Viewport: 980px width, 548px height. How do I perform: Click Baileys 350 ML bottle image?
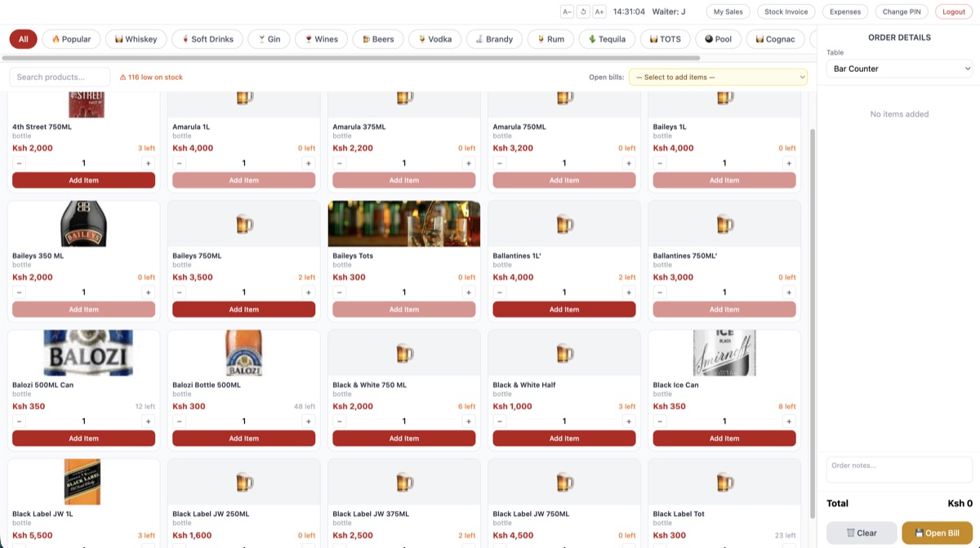point(83,224)
